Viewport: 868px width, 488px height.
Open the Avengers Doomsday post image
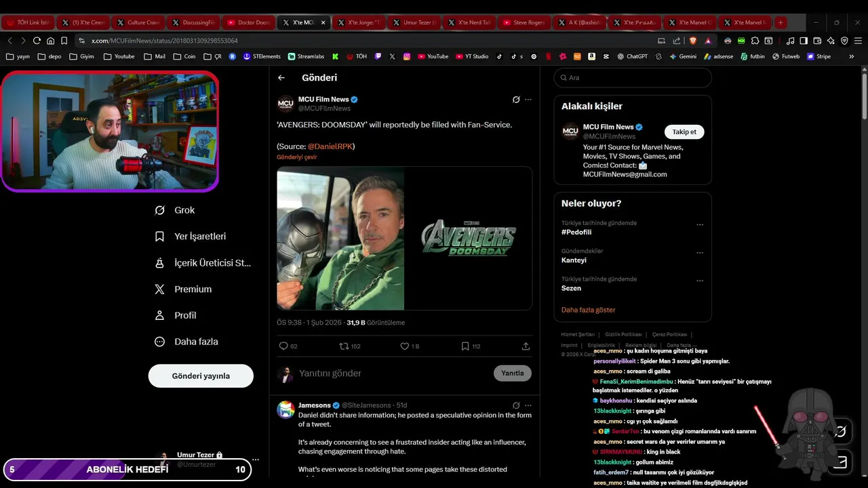[x=404, y=239]
